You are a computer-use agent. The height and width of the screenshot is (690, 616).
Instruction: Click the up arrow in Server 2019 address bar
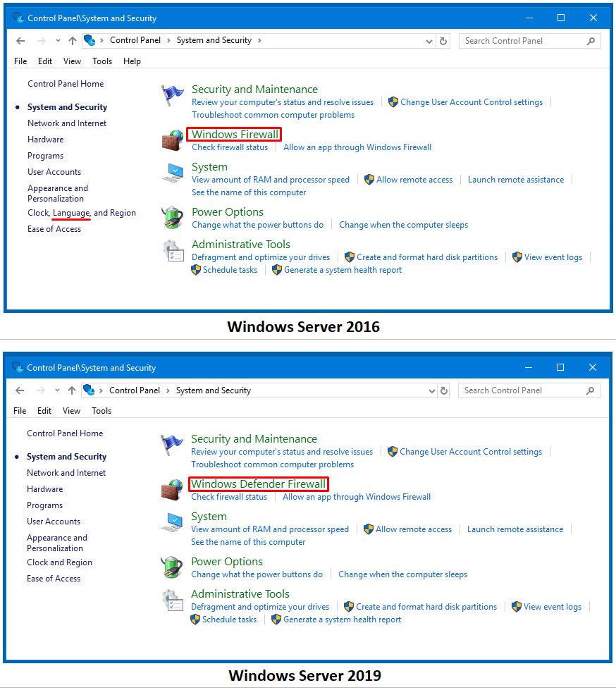tap(72, 390)
